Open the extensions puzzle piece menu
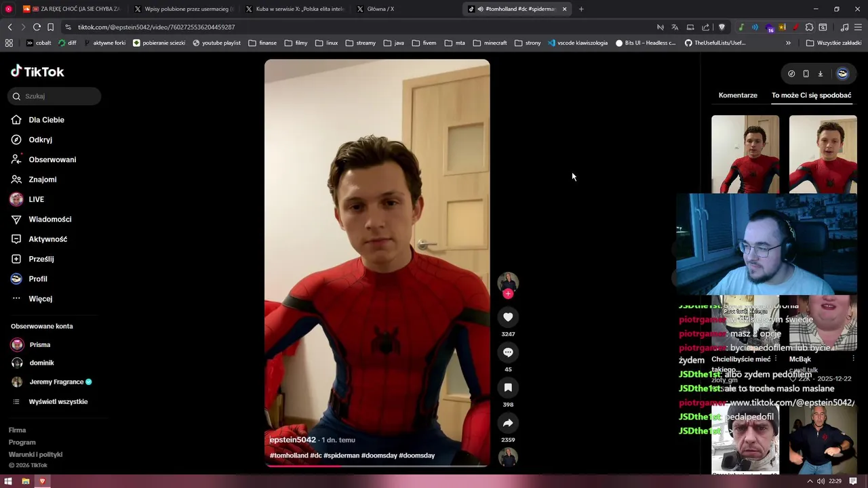868x488 pixels. pyautogui.click(x=809, y=27)
